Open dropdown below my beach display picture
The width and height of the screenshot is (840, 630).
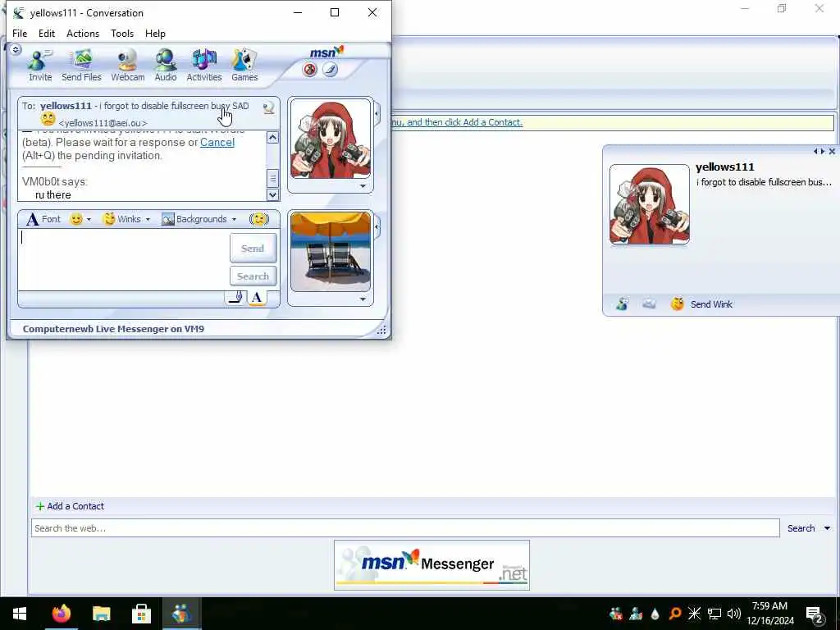(x=363, y=299)
